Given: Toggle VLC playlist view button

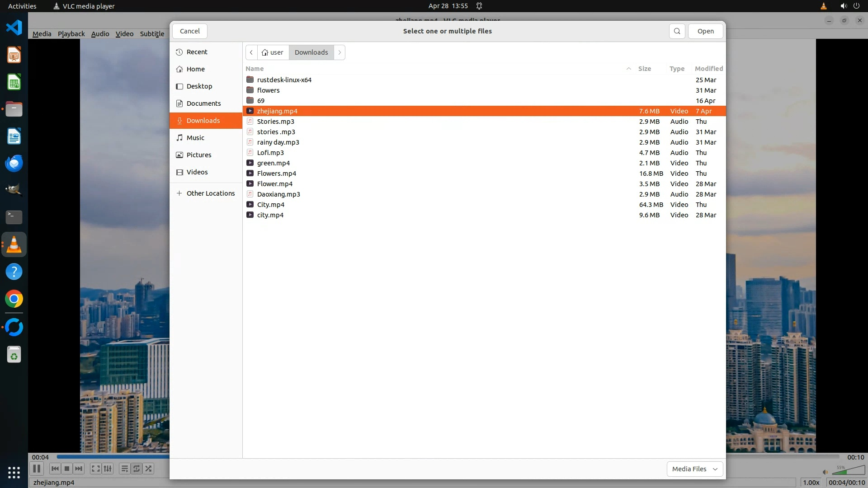Looking at the screenshot, I should pyautogui.click(x=124, y=469).
